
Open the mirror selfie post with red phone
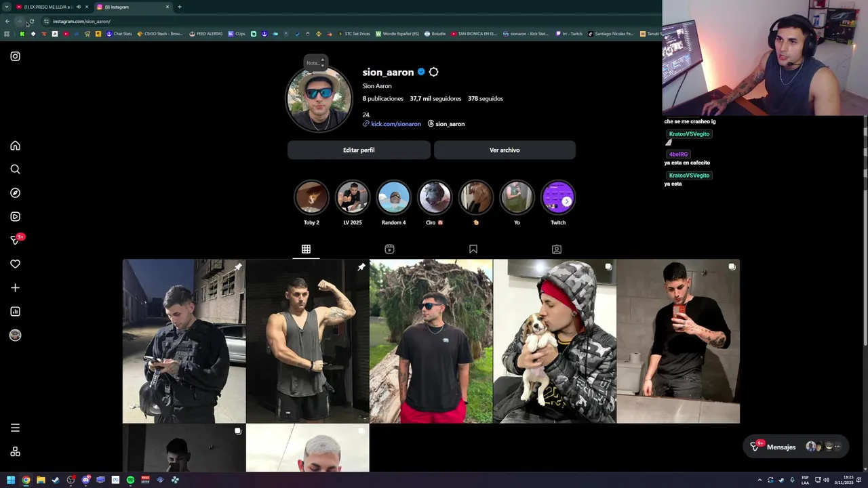point(677,341)
